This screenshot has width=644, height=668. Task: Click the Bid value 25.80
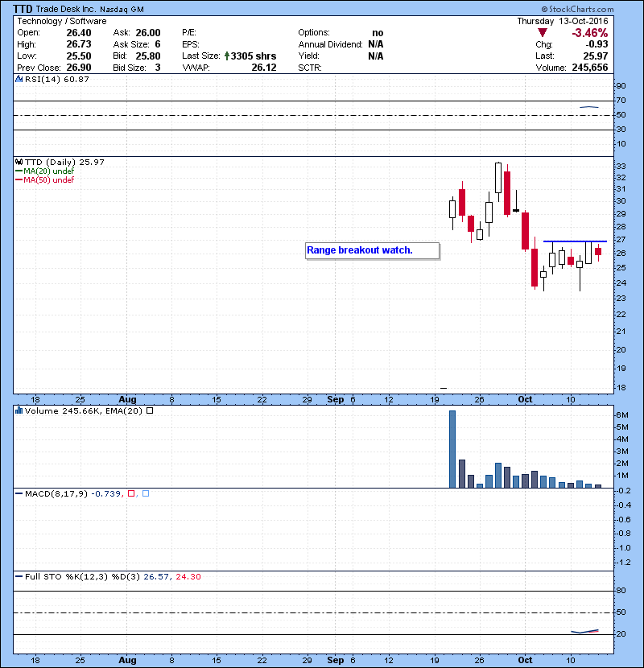click(148, 56)
